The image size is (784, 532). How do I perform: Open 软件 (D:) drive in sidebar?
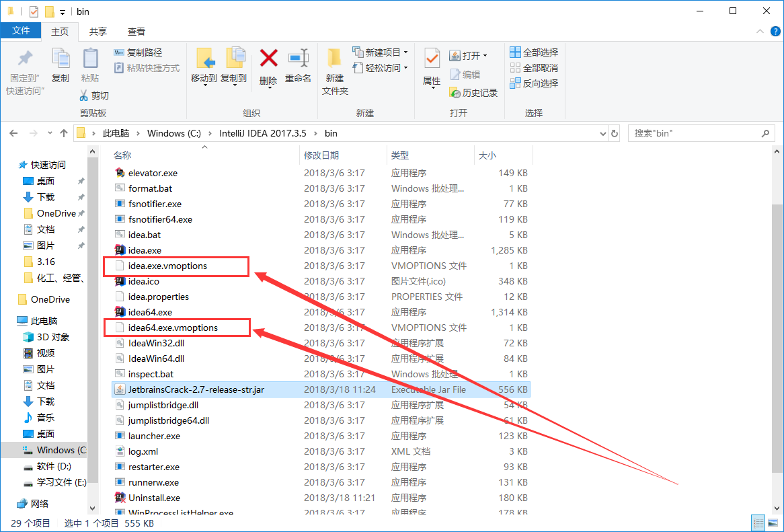click(x=54, y=467)
